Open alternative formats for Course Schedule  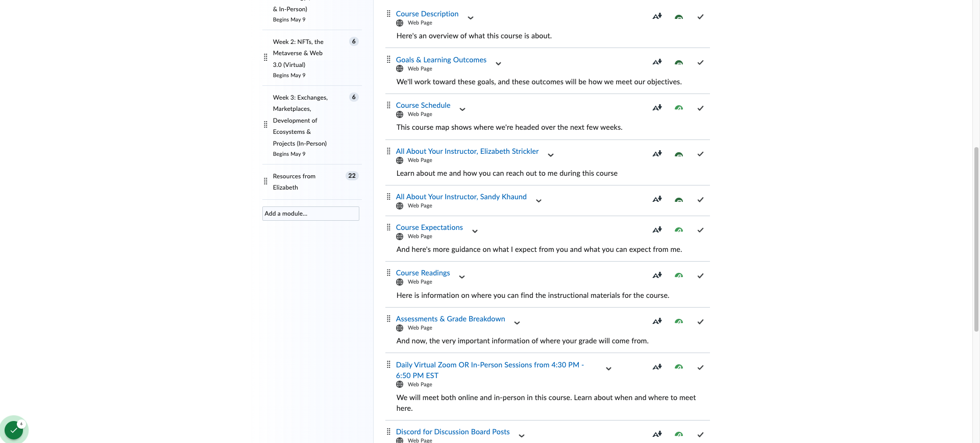657,108
